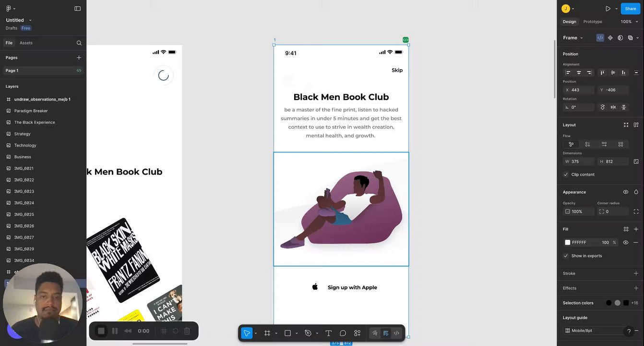Viewport: 644px width, 346px height.
Task: Align selection to bottom
Action: coord(623,73)
